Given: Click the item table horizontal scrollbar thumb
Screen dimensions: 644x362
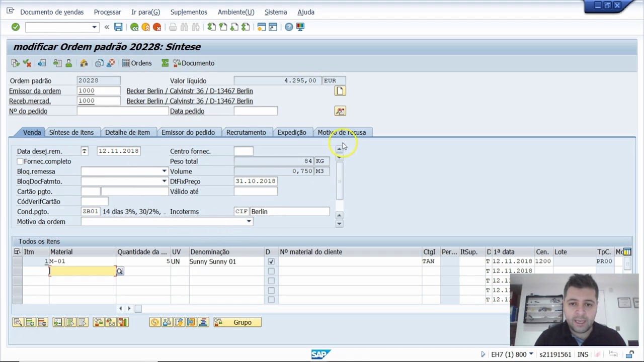Looking at the screenshot, I should point(138,309).
